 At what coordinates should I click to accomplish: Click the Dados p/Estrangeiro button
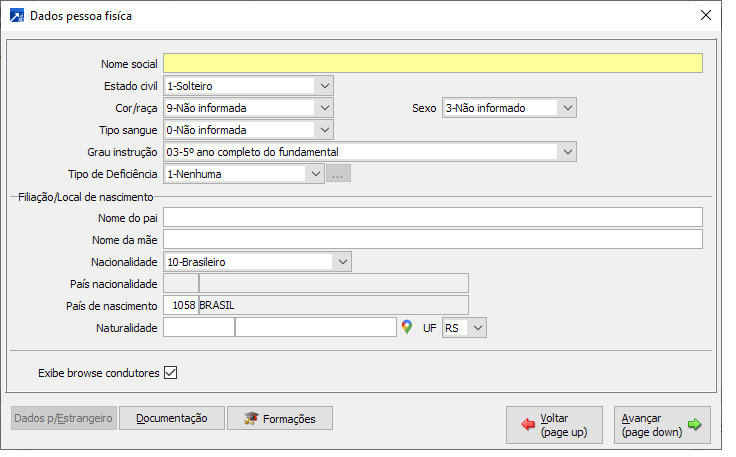point(64,418)
